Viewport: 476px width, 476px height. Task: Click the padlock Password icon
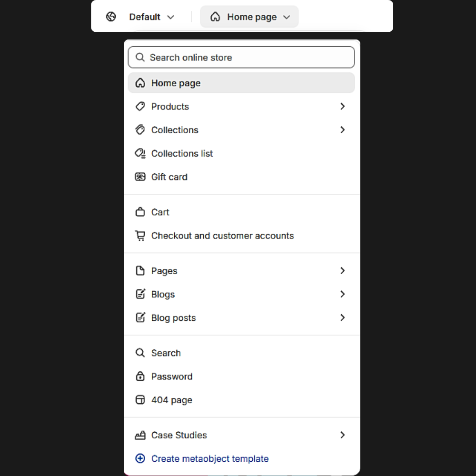click(x=140, y=377)
